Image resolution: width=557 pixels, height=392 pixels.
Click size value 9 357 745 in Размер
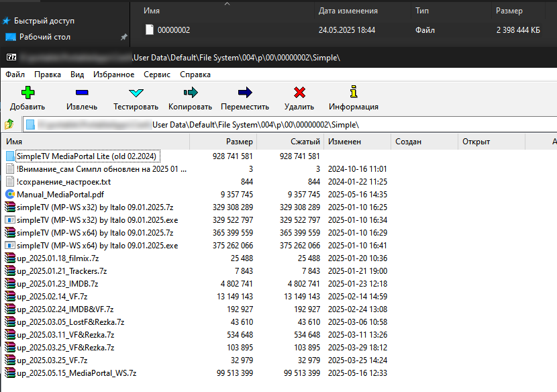237,195
